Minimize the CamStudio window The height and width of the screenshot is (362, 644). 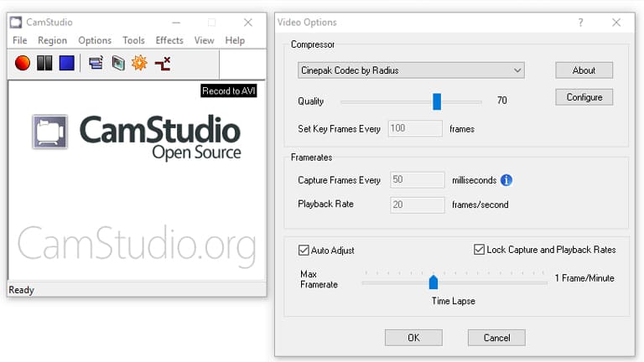pos(176,23)
